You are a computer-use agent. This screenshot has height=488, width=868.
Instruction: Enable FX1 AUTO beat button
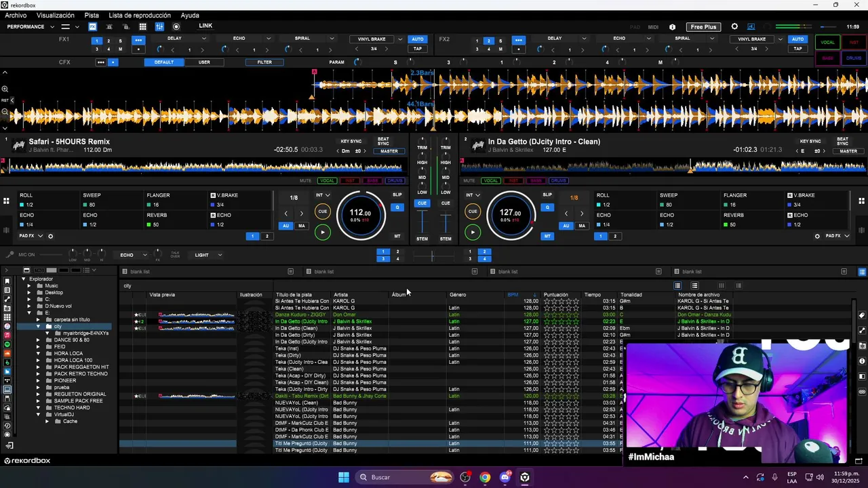418,39
